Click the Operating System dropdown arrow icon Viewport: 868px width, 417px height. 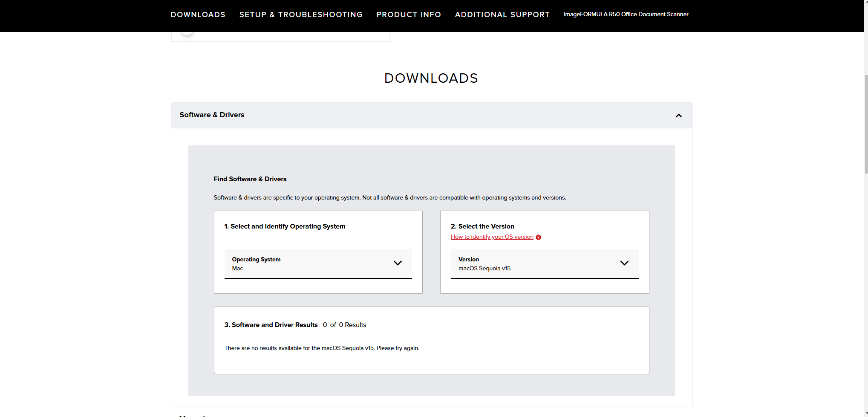coord(397,263)
